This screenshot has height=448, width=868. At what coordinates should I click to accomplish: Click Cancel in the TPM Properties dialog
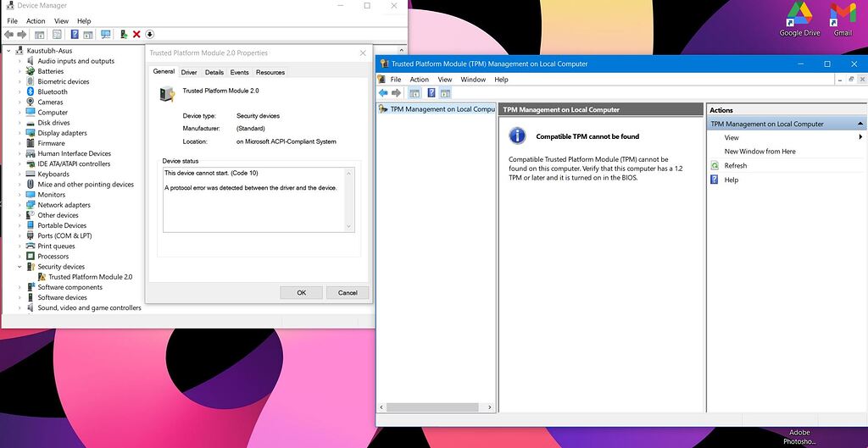[x=348, y=292]
